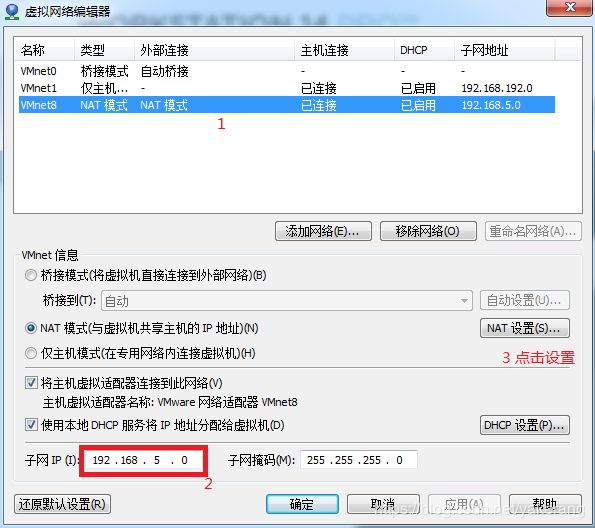Image resolution: width=595 pixels, height=528 pixels.
Task: Click the disabled 重命名网络(A)... button
Action: [x=533, y=231]
